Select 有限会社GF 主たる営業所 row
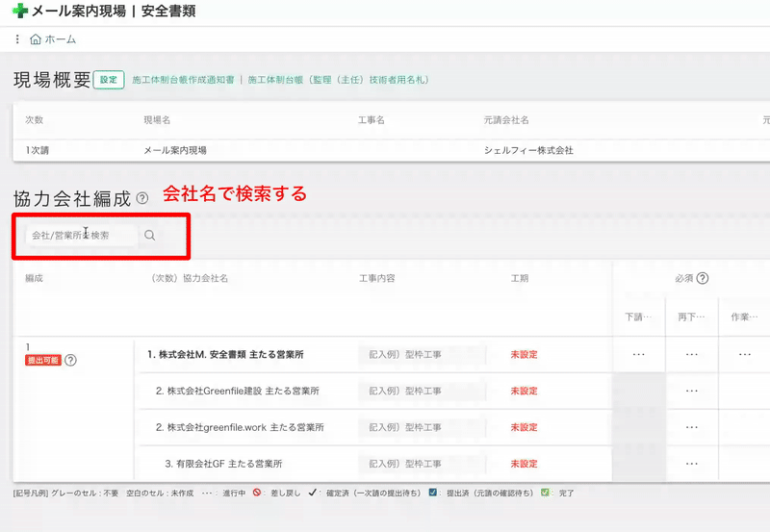 [223, 464]
